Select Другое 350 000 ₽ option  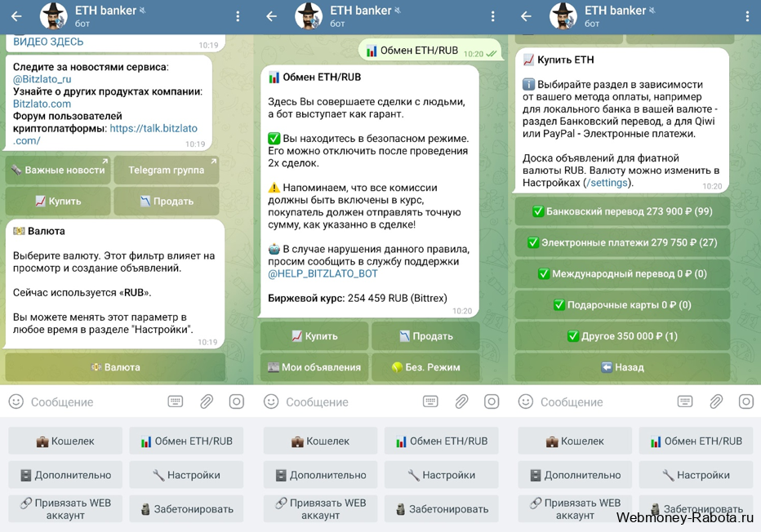point(622,336)
